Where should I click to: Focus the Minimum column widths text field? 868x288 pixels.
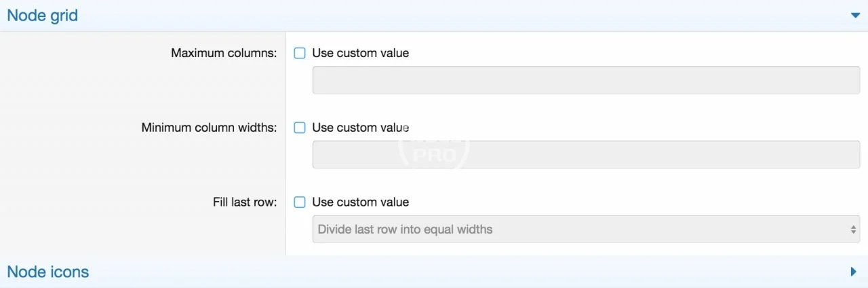586,155
